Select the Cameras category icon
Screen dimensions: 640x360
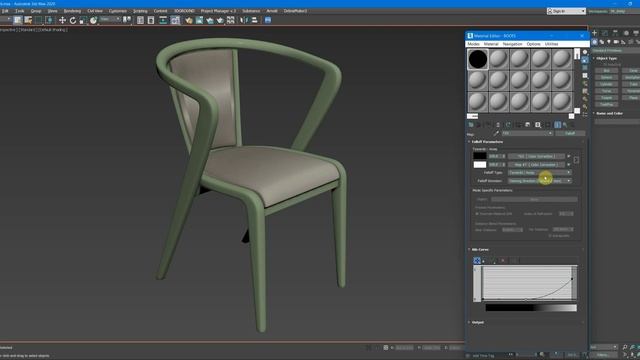pyautogui.click(x=616, y=42)
